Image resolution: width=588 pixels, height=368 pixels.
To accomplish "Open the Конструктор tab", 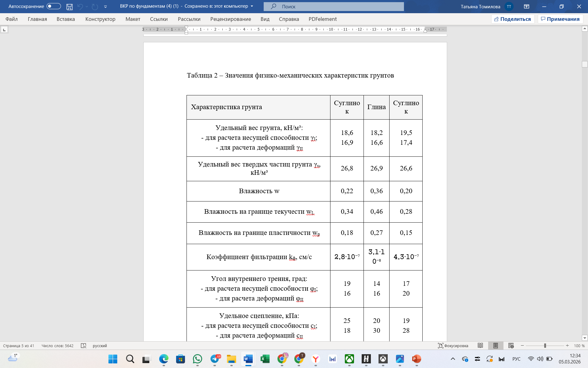I will click(x=100, y=19).
